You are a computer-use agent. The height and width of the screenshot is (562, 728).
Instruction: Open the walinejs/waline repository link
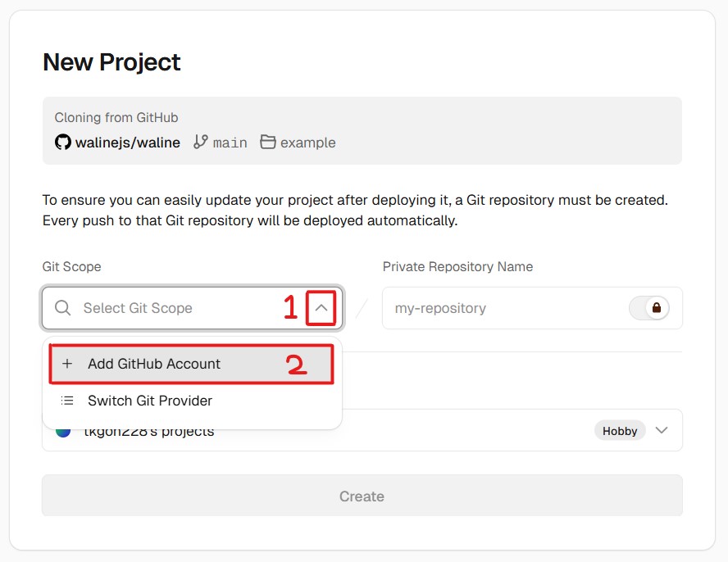127,143
